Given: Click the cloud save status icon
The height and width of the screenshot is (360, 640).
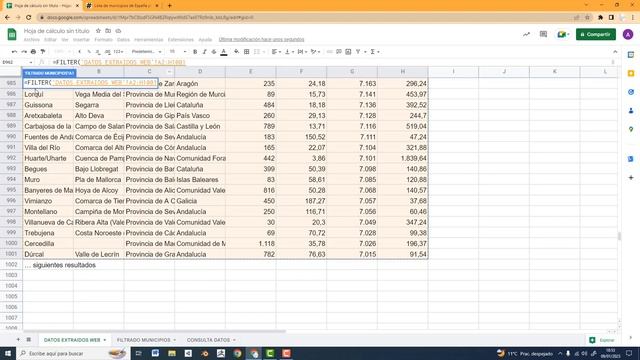Looking at the screenshot, I should click(118, 31).
